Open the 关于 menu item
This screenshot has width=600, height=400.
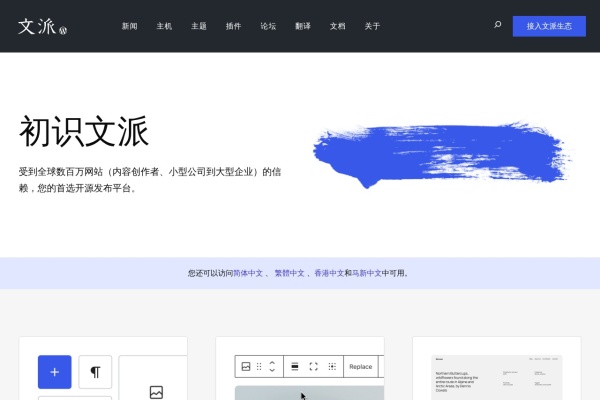click(372, 26)
